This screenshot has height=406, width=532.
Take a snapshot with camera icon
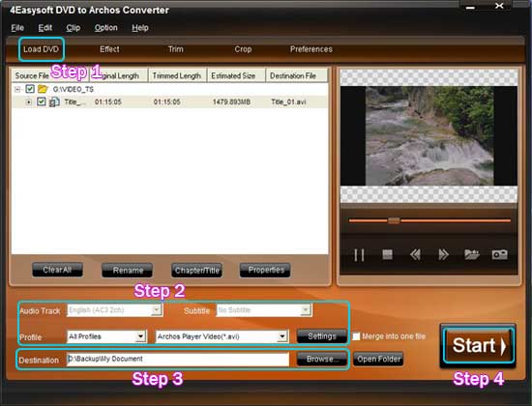click(500, 254)
